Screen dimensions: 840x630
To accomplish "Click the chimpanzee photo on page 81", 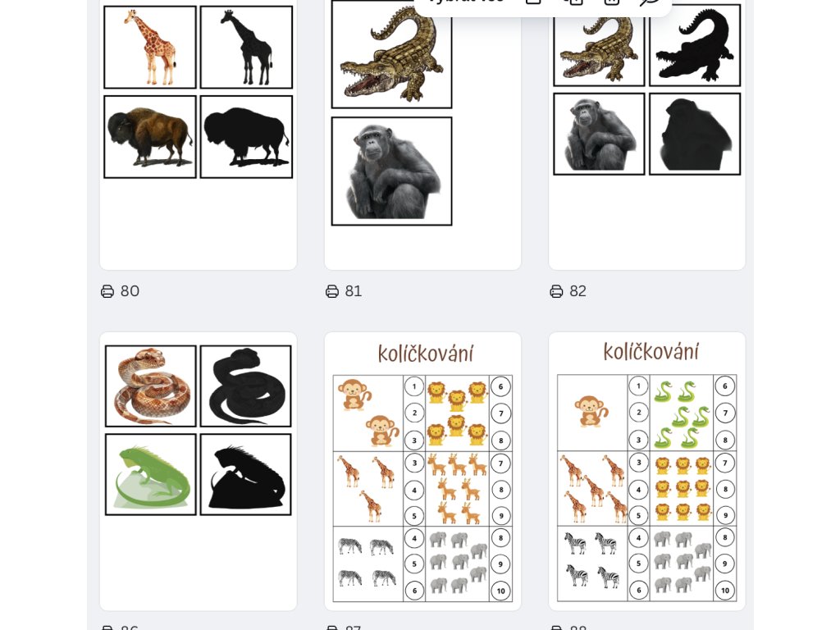I will point(391,171).
